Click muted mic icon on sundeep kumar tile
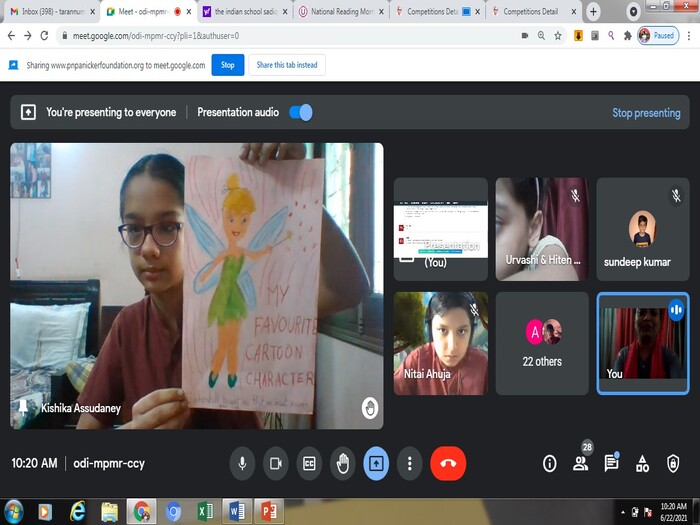The height and width of the screenshot is (525, 700). click(x=676, y=195)
